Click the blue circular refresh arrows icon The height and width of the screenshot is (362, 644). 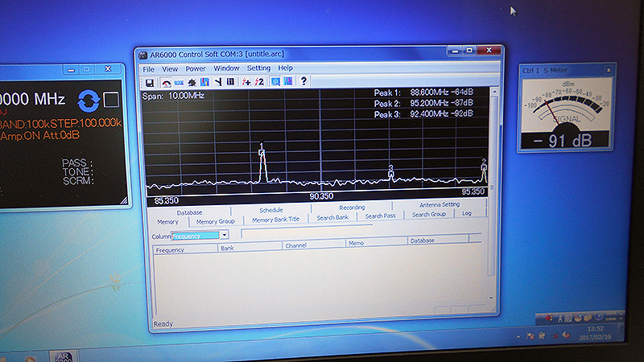point(89,101)
